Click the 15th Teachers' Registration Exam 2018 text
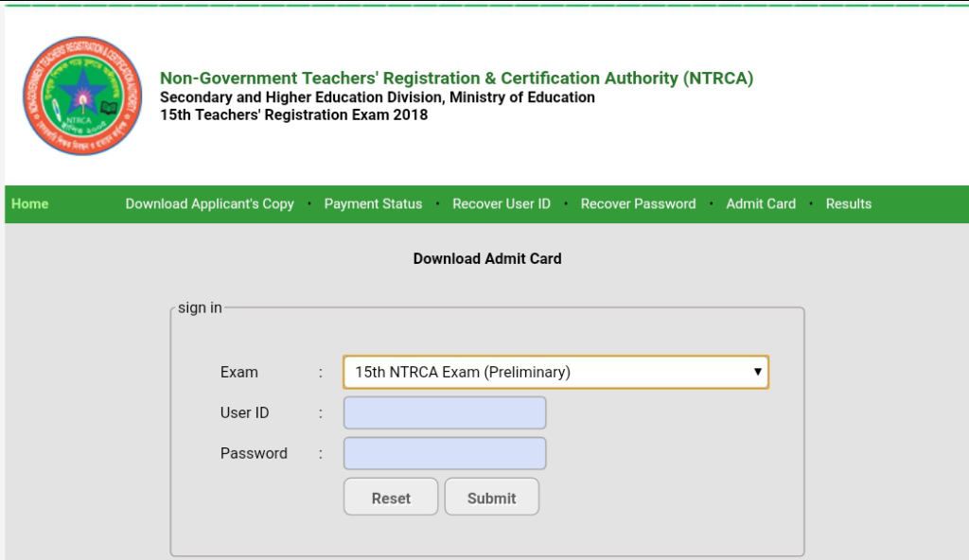 coord(293,114)
